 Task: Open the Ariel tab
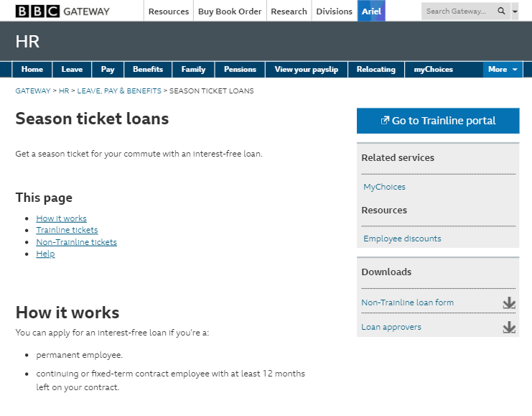coord(371,11)
